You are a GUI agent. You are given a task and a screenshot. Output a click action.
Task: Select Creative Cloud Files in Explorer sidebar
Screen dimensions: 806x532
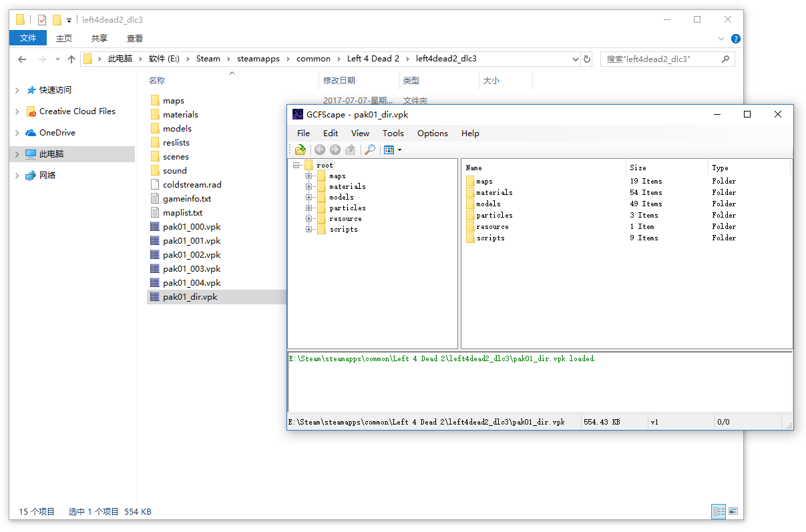77,111
